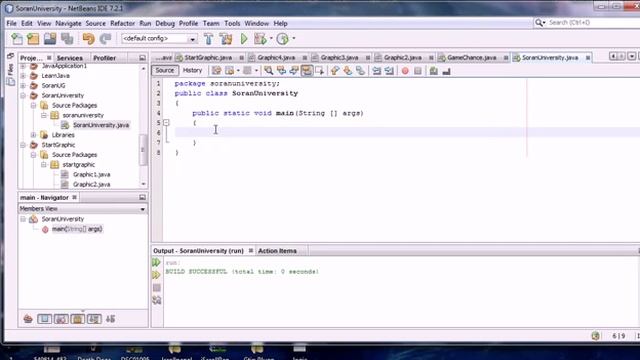Click the New Project toolbar icon
640x360 pixels.
click(33, 39)
